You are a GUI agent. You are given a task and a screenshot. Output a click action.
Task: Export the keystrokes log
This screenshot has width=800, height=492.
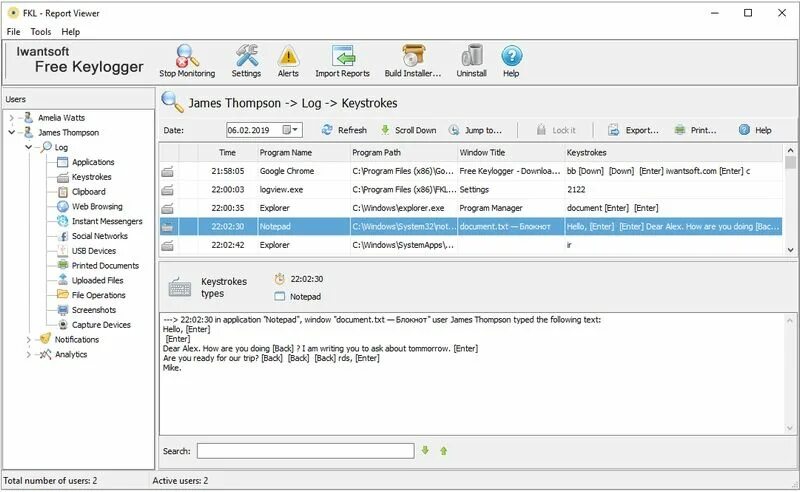coord(633,130)
